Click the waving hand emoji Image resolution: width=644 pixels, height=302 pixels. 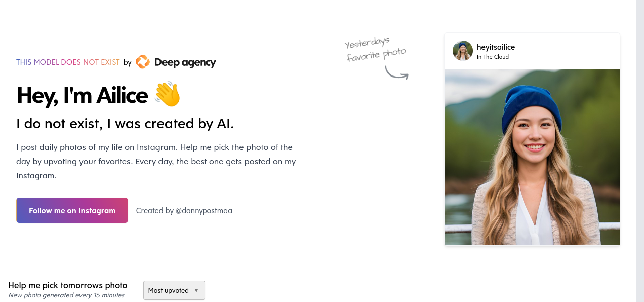[167, 95]
